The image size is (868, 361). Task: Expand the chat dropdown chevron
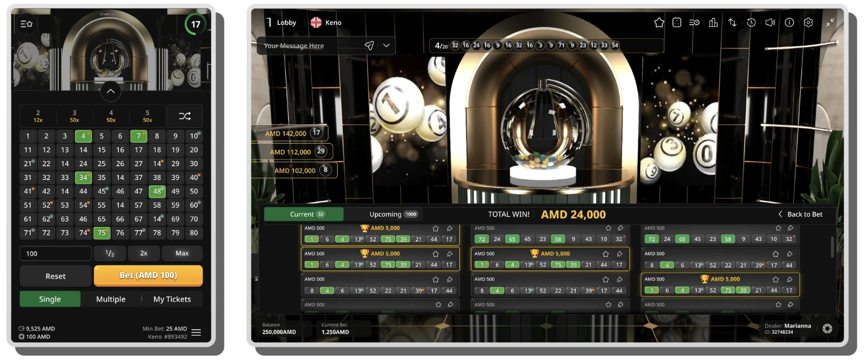(x=386, y=46)
